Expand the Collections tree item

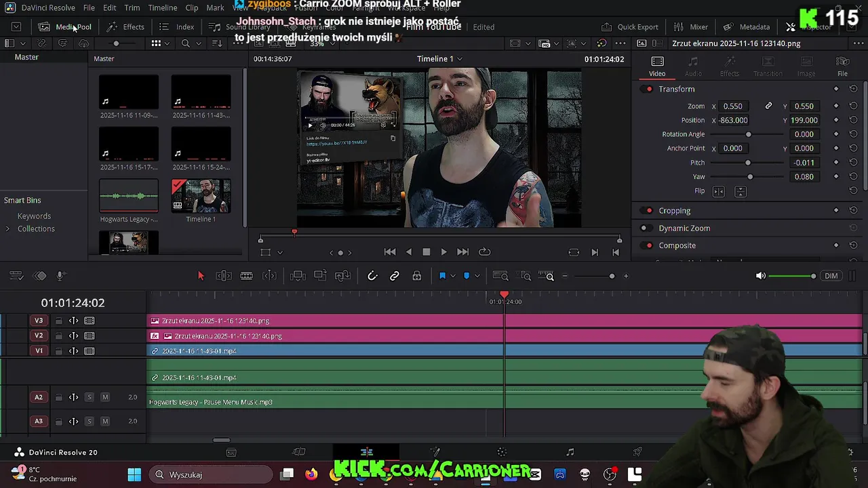pos(8,229)
